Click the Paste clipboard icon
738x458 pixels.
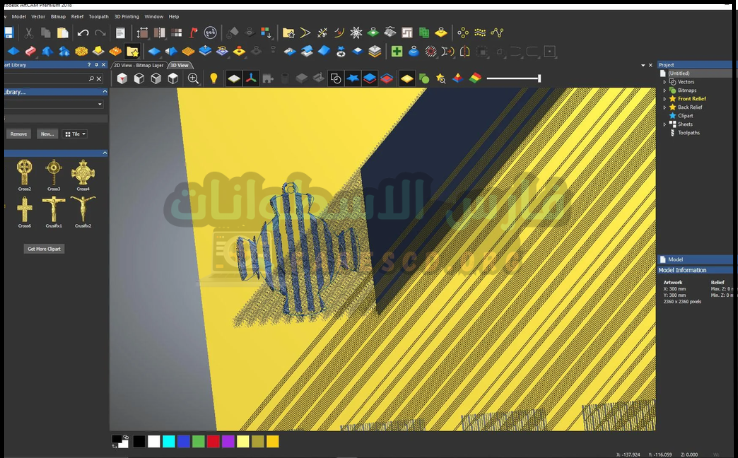[62, 33]
